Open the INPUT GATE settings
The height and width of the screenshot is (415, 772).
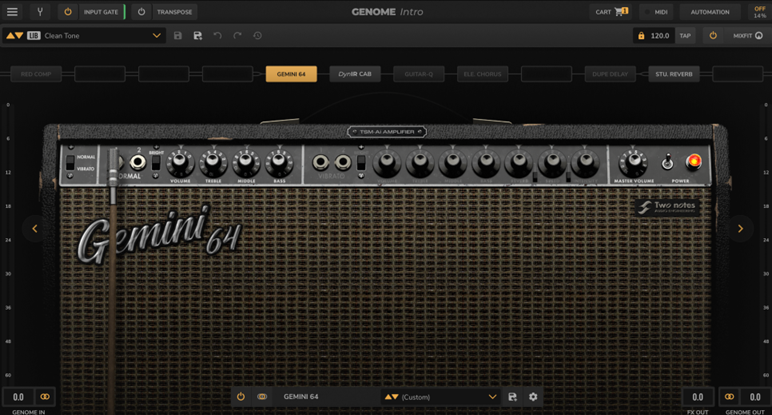coord(101,12)
